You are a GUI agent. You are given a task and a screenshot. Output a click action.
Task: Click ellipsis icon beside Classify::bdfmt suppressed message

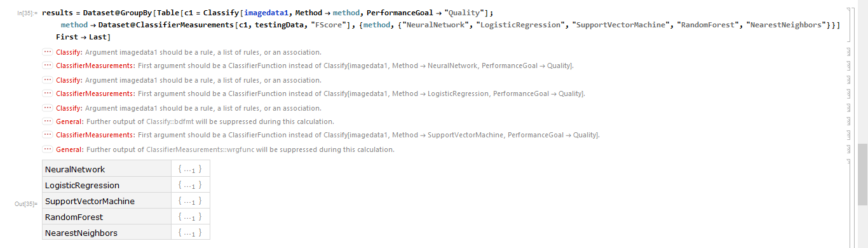47,121
